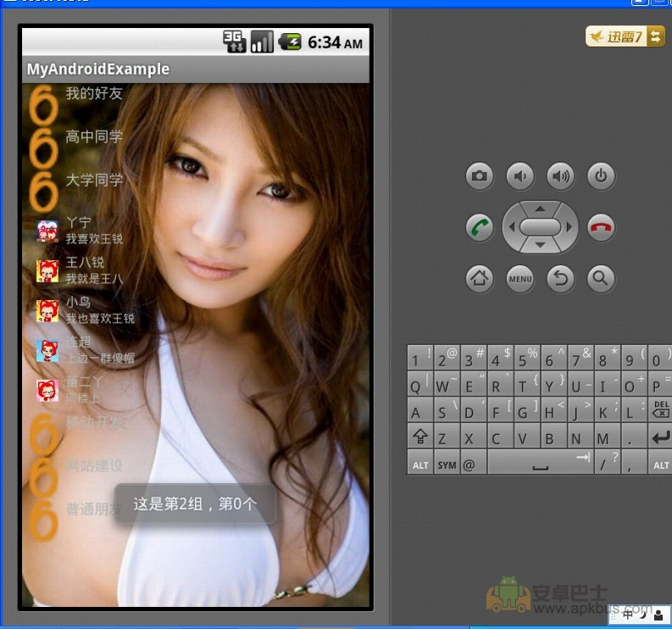Click the emulator camera button
Viewport: 672px width, 629px height.
[479, 175]
